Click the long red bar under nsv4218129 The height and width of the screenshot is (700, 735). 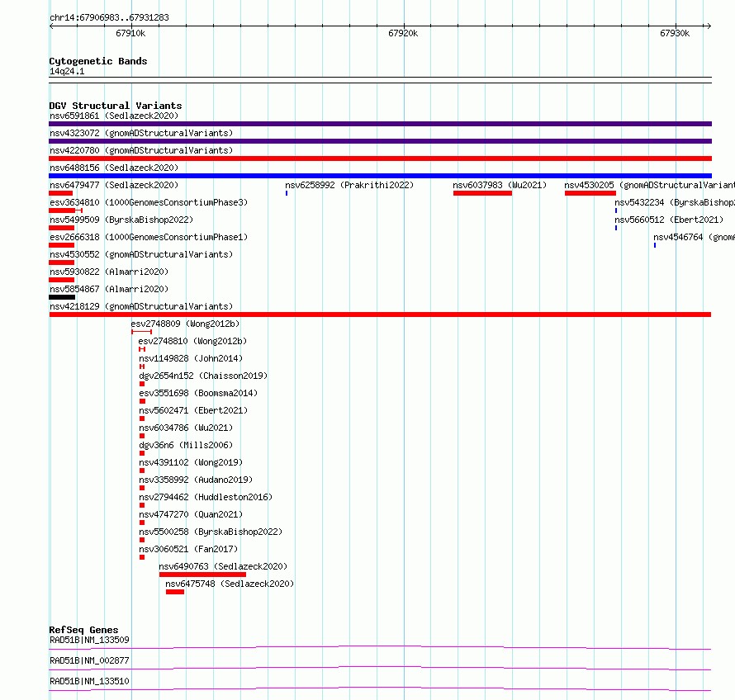pos(380,315)
